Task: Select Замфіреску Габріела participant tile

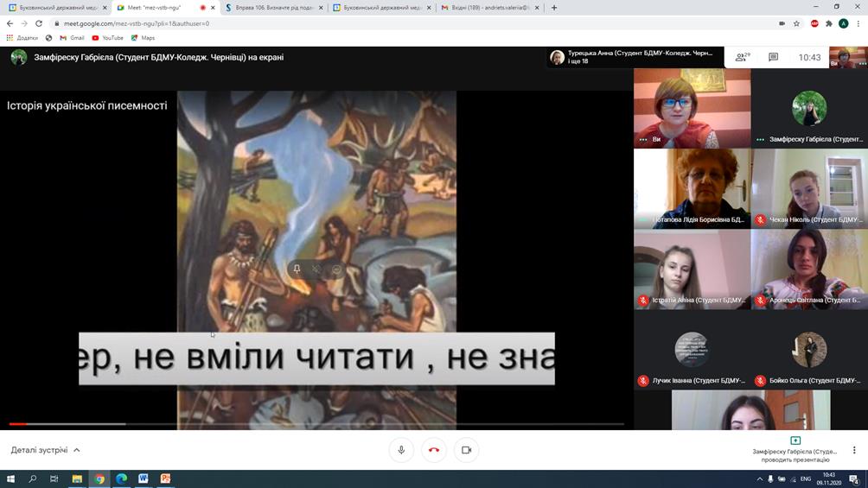Action: point(809,108)
